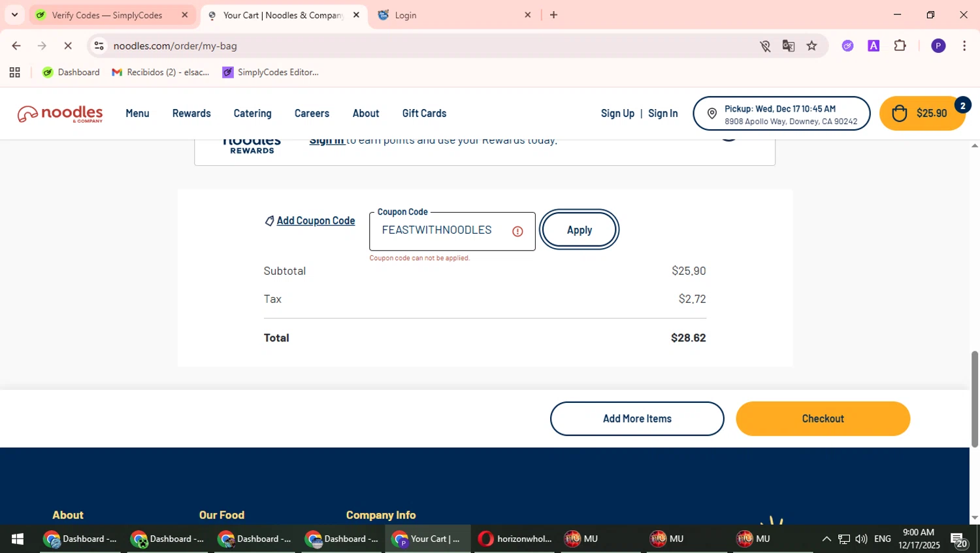Screen dimensions: 980x553
Task: Close the Your Cart Noodles & Company tab
Action: pyautogui.click(x=356, y=15)
